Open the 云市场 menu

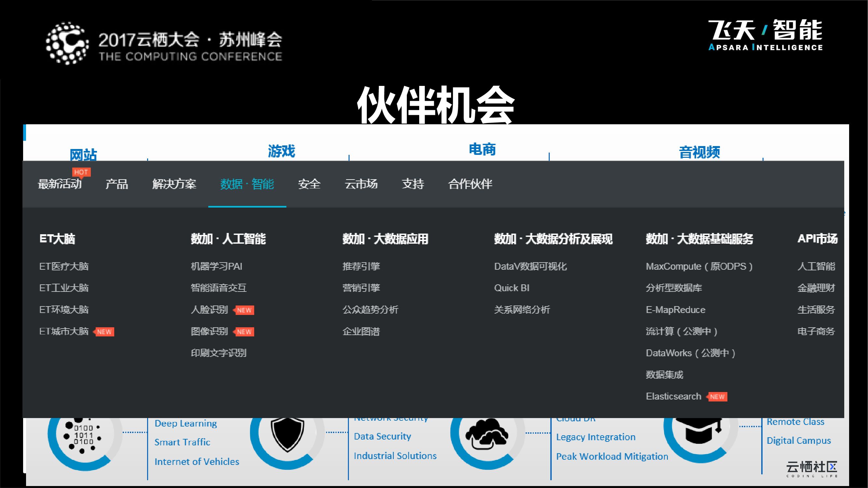tap(361, 184)
